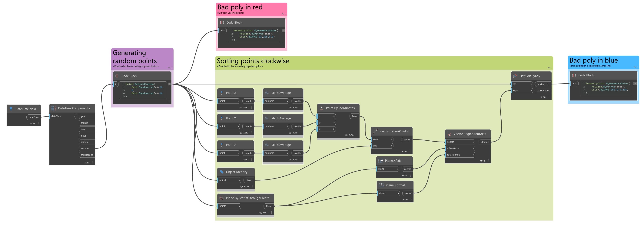Toggle preview eye on Object.Identity node
The height and width of the screenshot is (236, 644).
click(241, 187)
